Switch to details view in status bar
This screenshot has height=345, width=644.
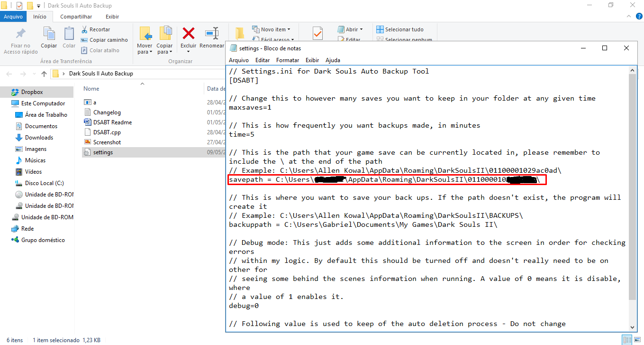[x=627, y=340]
